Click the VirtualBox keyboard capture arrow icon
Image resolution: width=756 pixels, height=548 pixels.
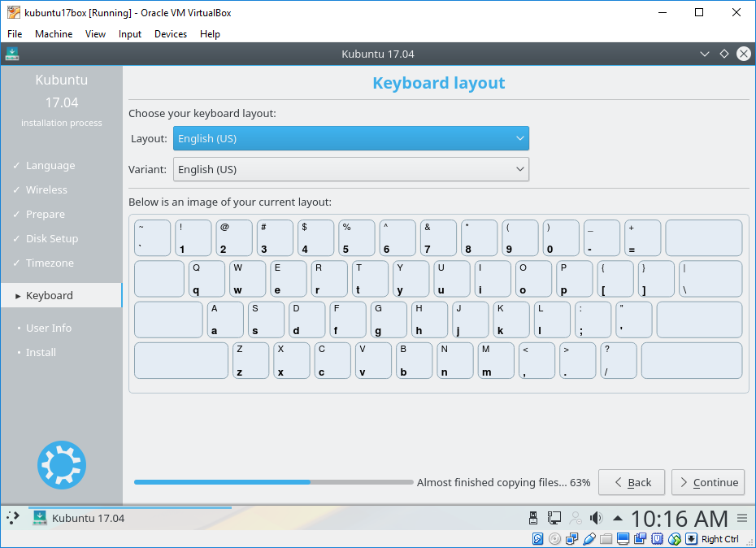coord(692,539)
